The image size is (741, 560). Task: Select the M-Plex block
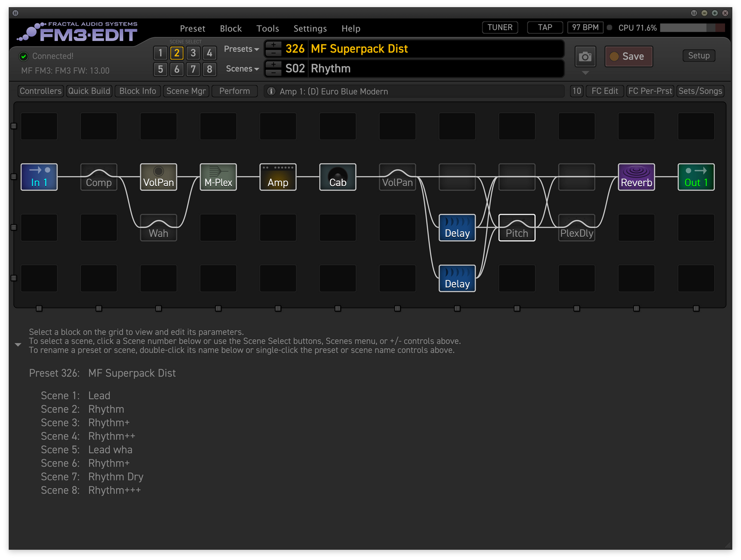point(218,177)
